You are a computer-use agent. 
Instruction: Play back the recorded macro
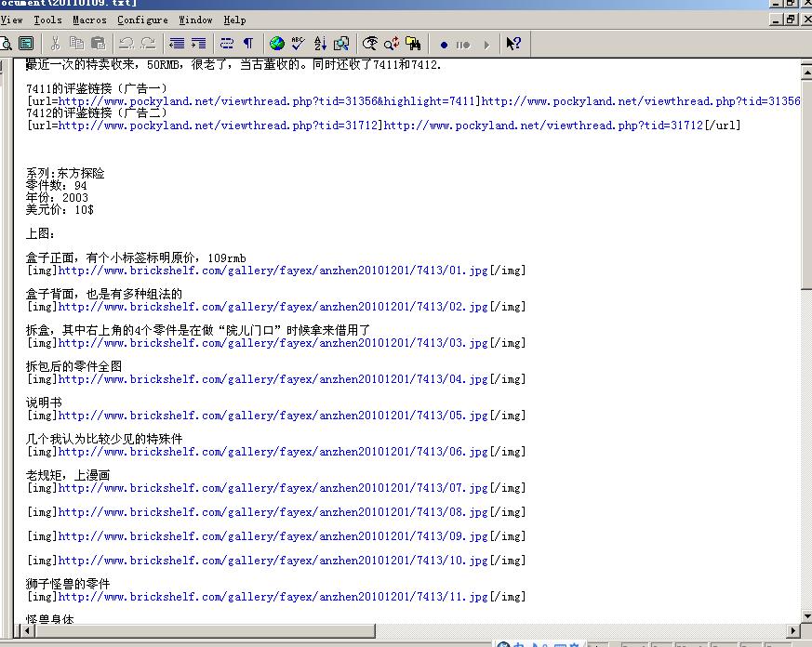tap(486, 45)
